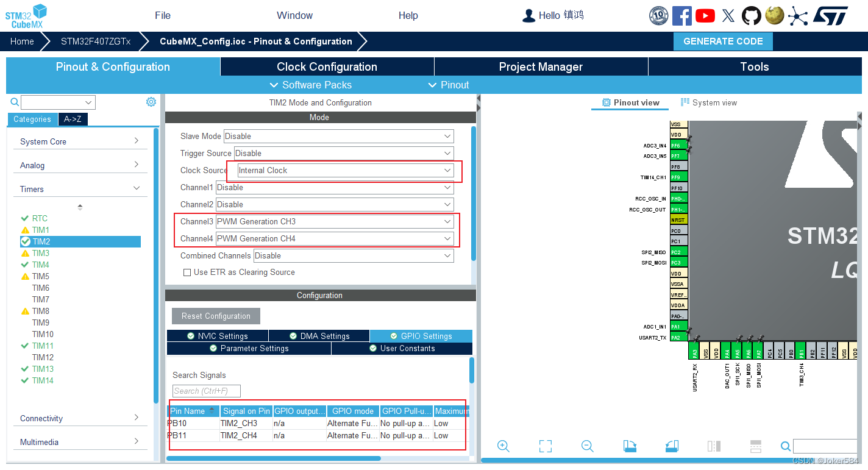Open the Slave Mode dropdown

click(338, 136)
